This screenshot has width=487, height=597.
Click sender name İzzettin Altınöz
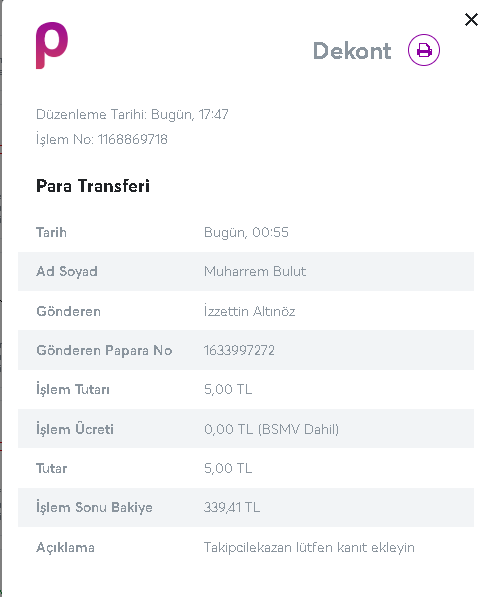pos(249,311)
